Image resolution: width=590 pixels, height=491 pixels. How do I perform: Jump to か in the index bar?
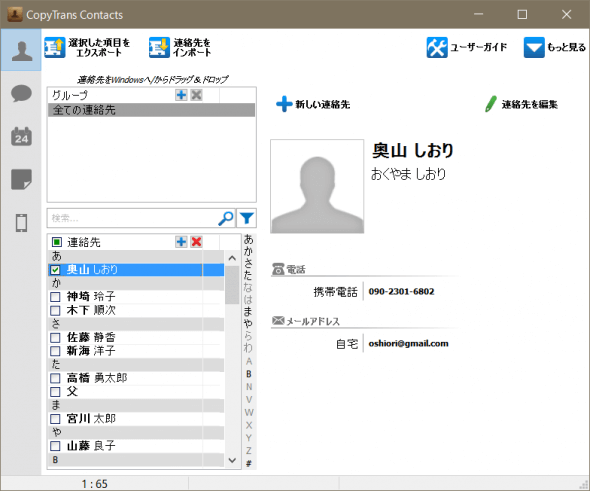[x=248, y=251]
